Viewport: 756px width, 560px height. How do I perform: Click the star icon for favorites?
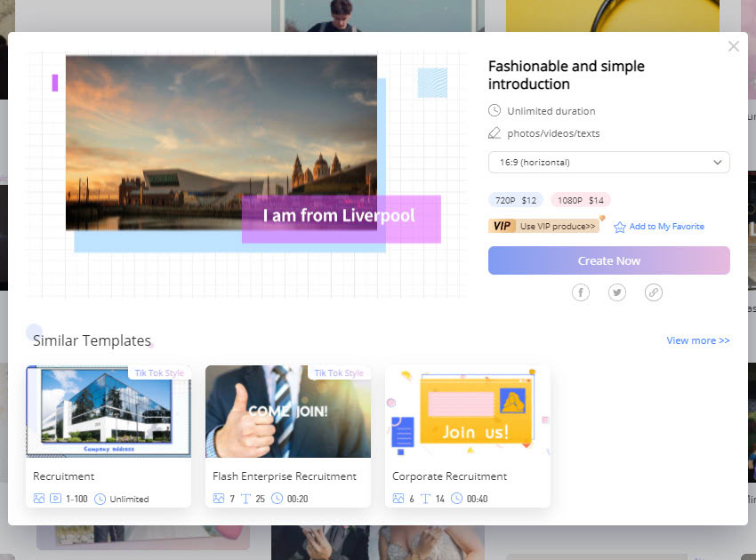pos(620,227)
